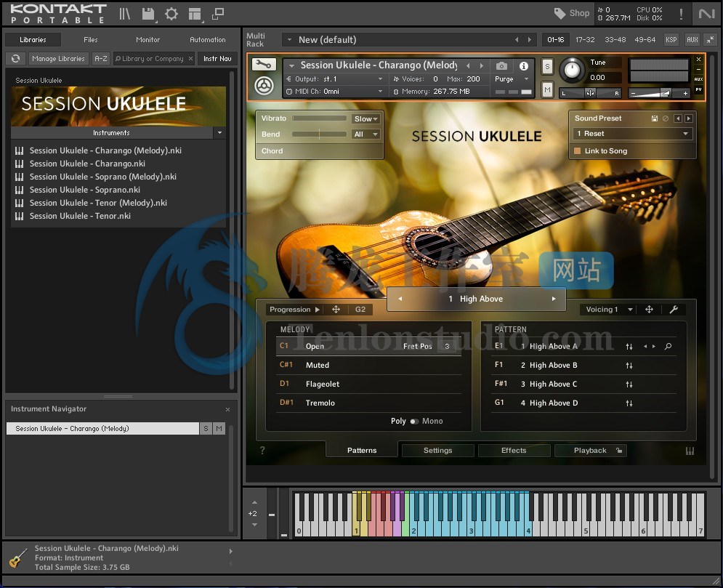
Task: Expand the Voicing 1 dropdown
Action: pos(608,310)
